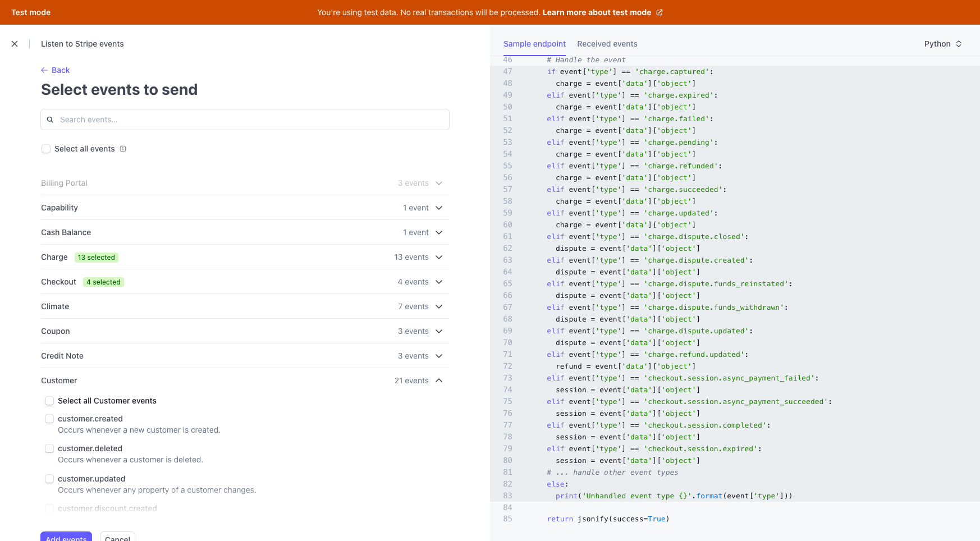
Task: Click code line with 'charge.dispute.closed'
Action: tap(648, 237)
